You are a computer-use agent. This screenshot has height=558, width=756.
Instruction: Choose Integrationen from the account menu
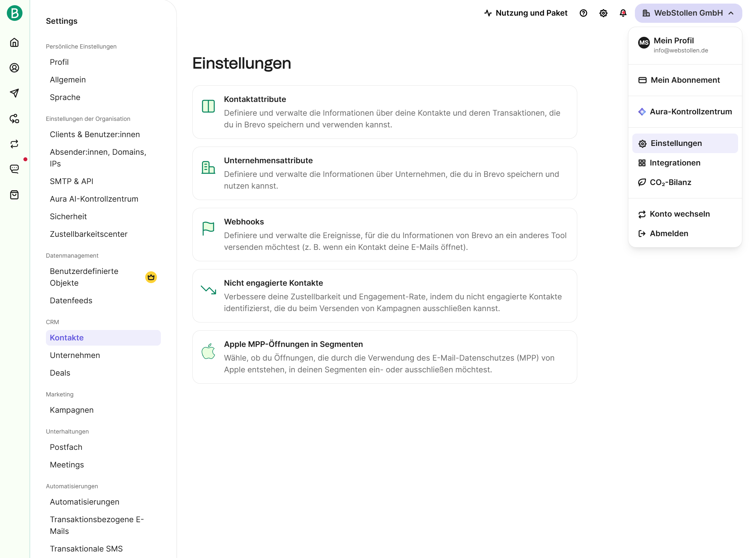[675, 163]
